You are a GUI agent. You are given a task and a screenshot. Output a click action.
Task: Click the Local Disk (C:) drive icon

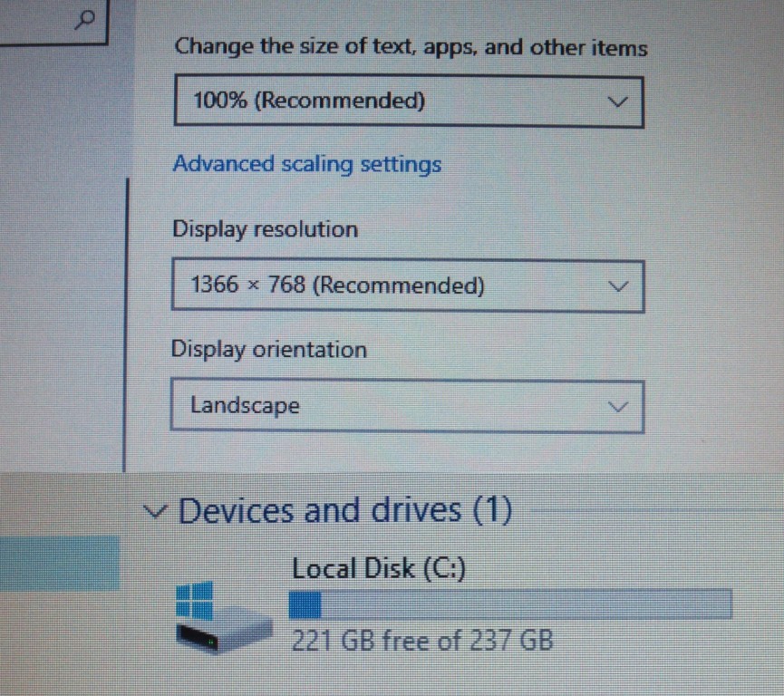click(x=224, y=617)
